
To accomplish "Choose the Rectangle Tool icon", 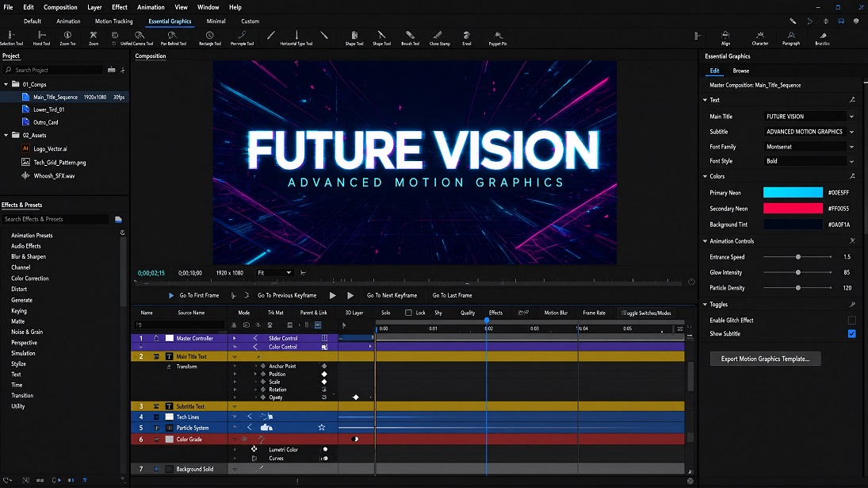I will (210, 37).
